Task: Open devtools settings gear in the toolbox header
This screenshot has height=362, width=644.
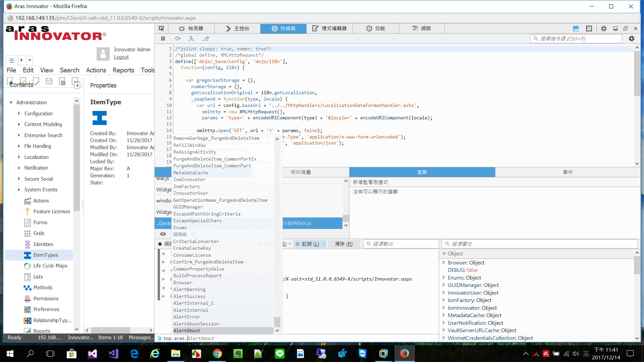Action: [x=604, y=28]
